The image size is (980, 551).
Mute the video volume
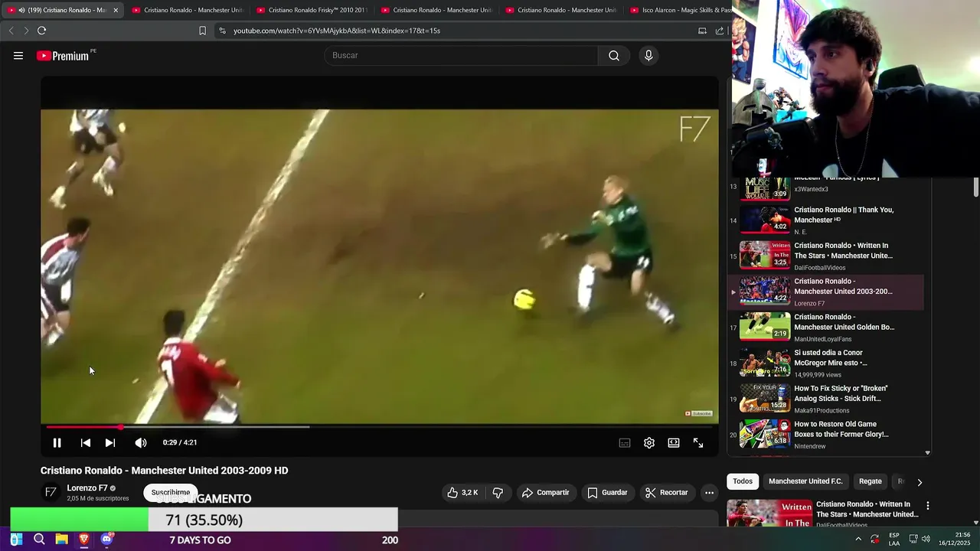click(141, 443)
